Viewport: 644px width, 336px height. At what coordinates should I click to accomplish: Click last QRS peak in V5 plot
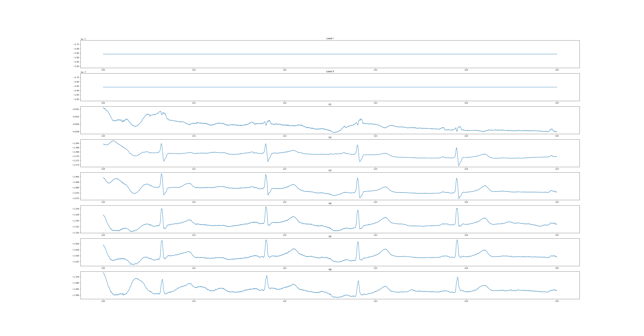click(457, 240)
